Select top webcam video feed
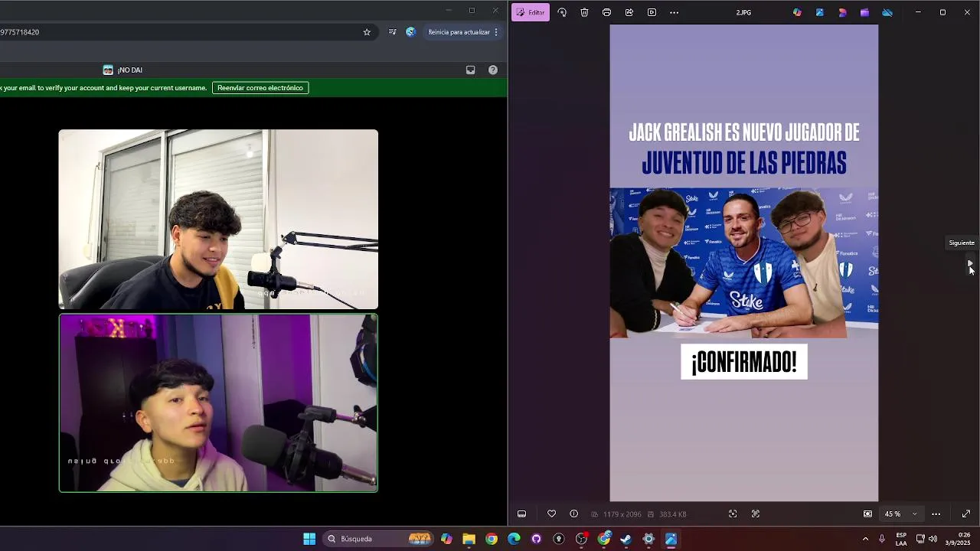This screenshot has height=551, width=980. coord(218,219)
